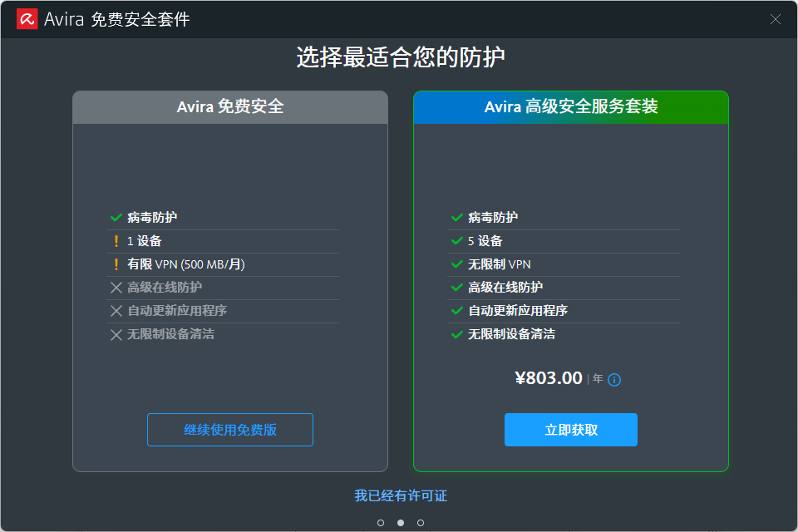The image size is (798, 532).
Task: Click the ¥803.00 yearly price text
Action: [x=549, y=378]
